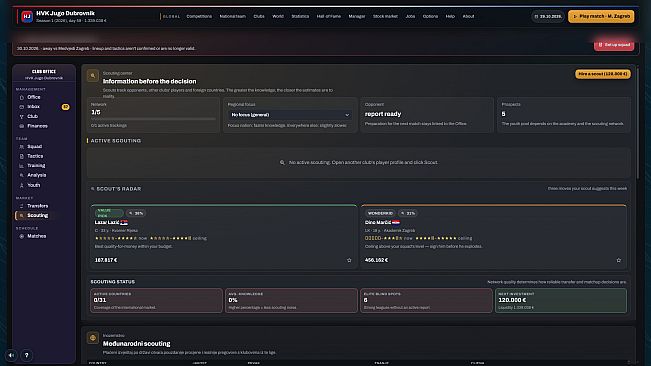The image size is (651, 366).
Task: Open the Transfers arrows icon in the sidebar
Action: click(x=22, y=206)
